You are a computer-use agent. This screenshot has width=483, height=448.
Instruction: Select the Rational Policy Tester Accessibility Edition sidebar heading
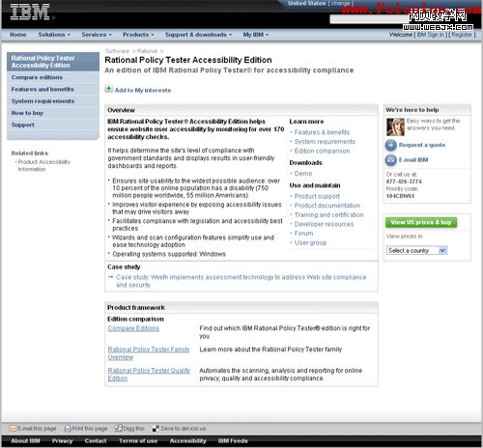(53, 62)
